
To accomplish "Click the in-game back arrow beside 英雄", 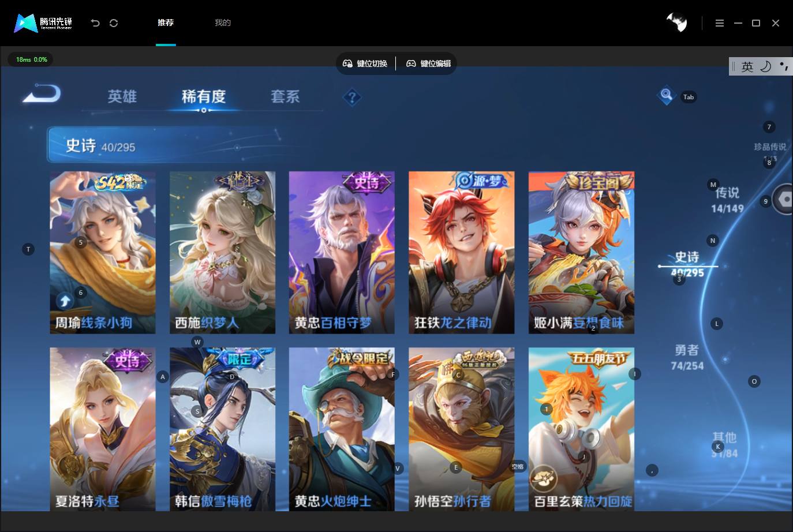I will tap(42, 94).
